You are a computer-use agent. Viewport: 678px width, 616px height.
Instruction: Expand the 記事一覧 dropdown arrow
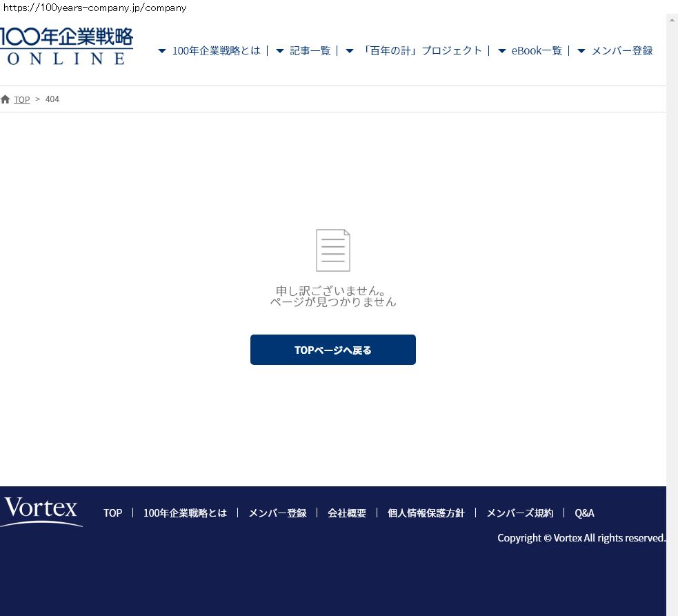tap(280, 51)
